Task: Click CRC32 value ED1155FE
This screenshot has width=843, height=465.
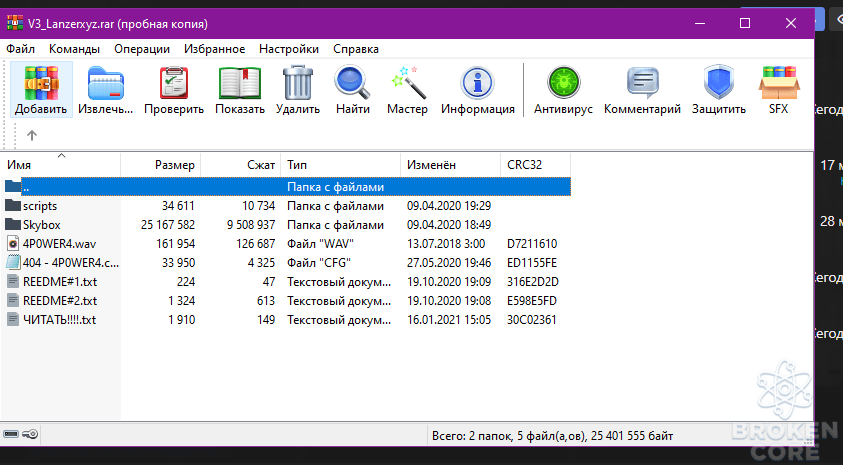Action: coord(532,263)
